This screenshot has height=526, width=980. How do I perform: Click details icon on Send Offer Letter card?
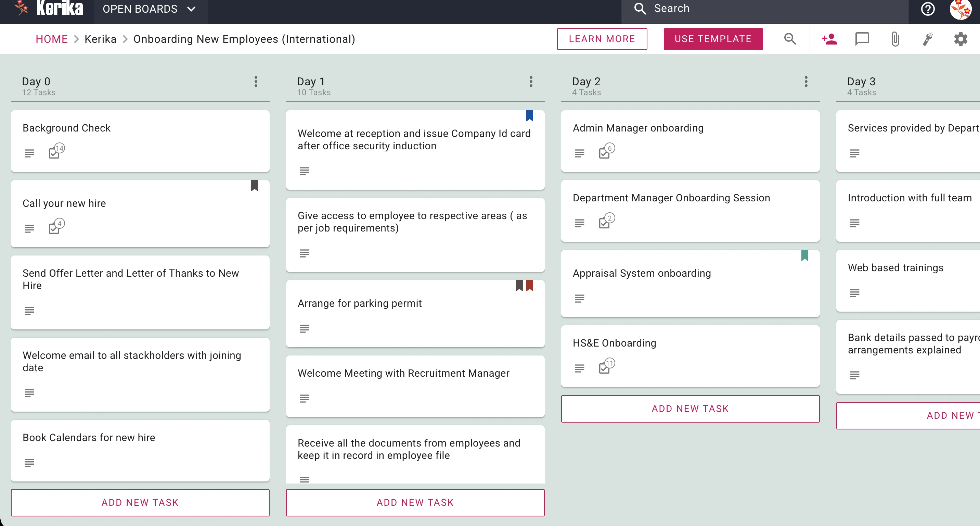point(29,311)
